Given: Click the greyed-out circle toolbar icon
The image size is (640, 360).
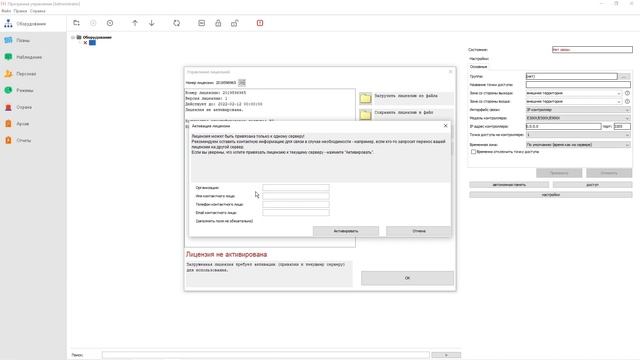Looking at the screenshot, I should click(x=93, y=23).
